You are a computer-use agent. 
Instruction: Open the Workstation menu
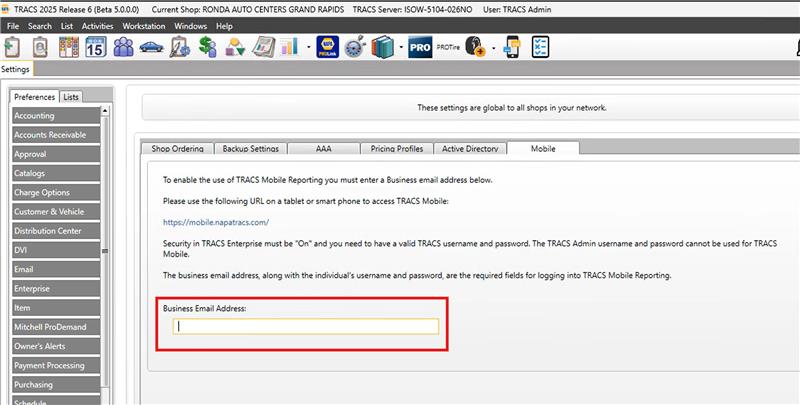[x=143, y=26]
